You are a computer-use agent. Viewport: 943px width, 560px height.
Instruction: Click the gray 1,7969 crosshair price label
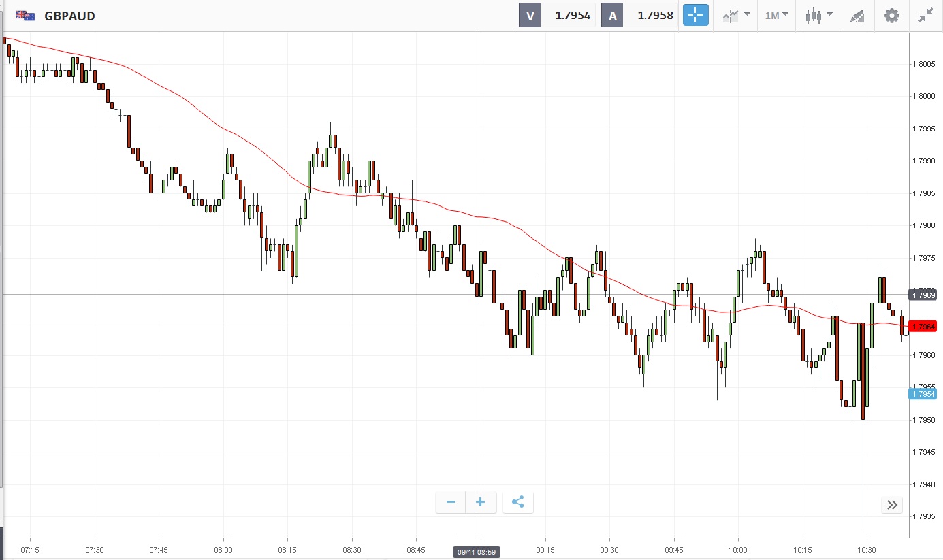tap(924, 295)
